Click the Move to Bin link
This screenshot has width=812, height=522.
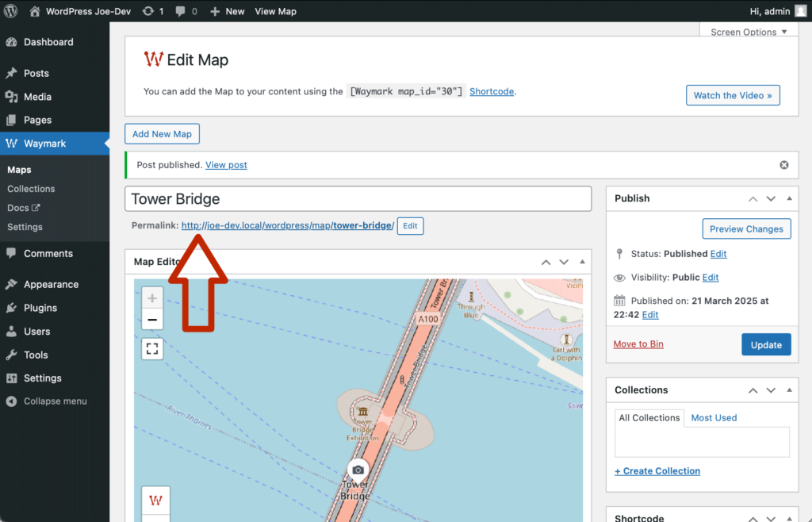coord(638,344)
